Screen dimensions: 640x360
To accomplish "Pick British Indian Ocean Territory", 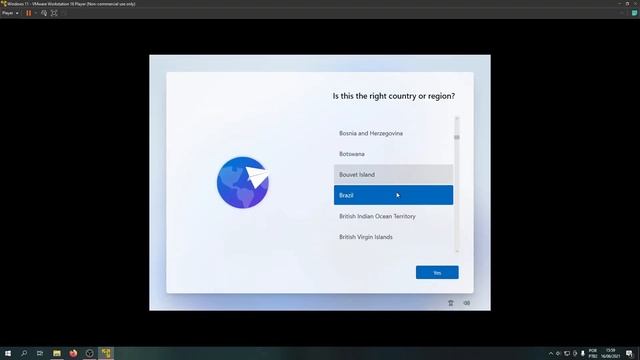I will [393, 216].
